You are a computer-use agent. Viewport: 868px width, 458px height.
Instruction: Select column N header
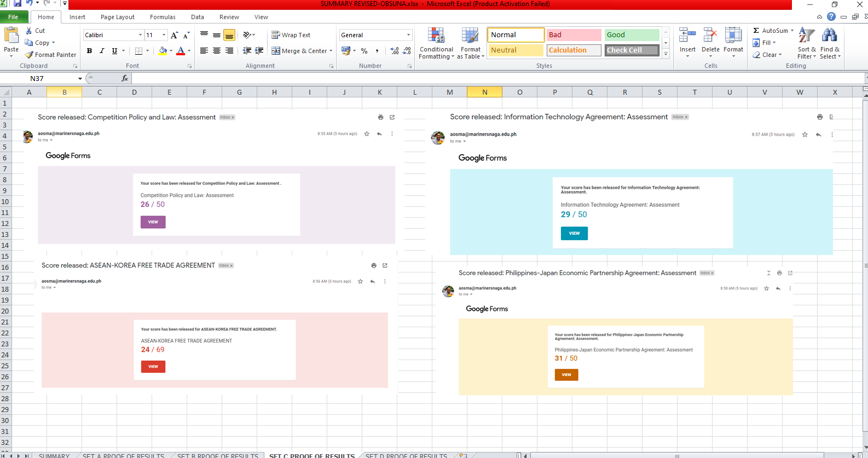coord(484,92)
